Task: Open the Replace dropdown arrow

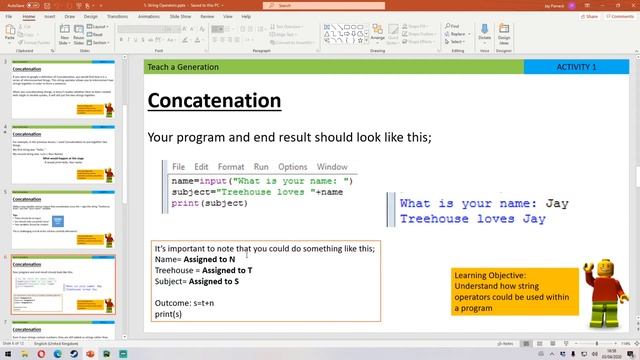Action: [x=469, y=34]
